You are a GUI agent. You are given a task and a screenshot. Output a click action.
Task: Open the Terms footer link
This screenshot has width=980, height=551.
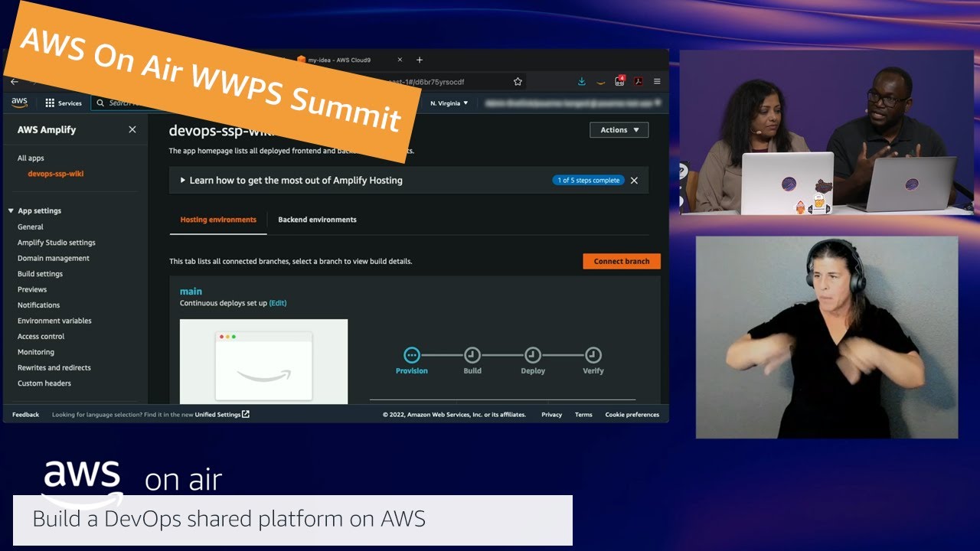(583, 415)
